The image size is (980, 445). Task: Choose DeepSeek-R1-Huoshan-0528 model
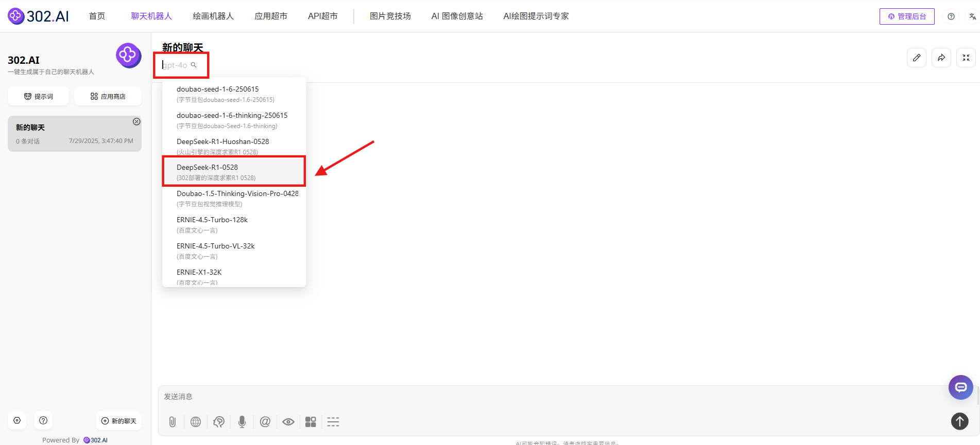tap(234, 146)
